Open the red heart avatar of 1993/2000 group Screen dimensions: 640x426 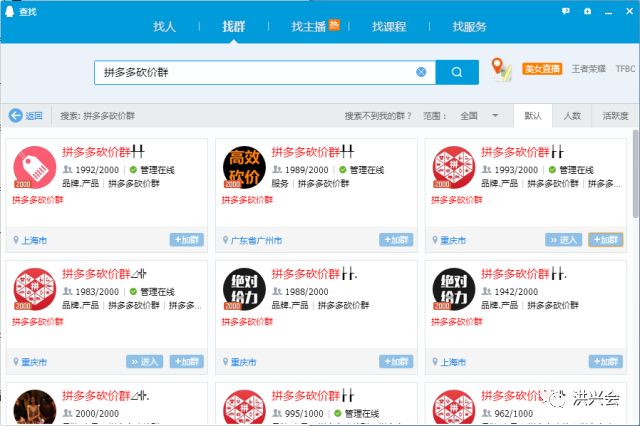(454, 167)
